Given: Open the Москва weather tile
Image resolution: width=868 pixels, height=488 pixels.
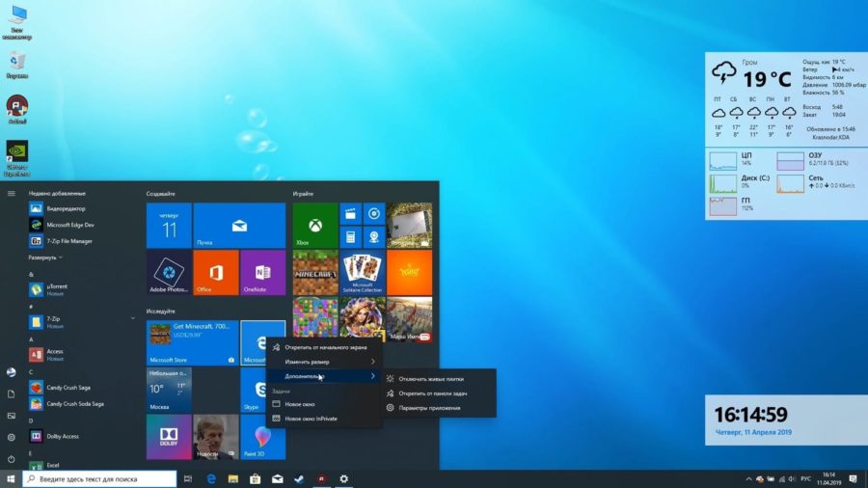Looking at the screenshot, I should point(169,390).
